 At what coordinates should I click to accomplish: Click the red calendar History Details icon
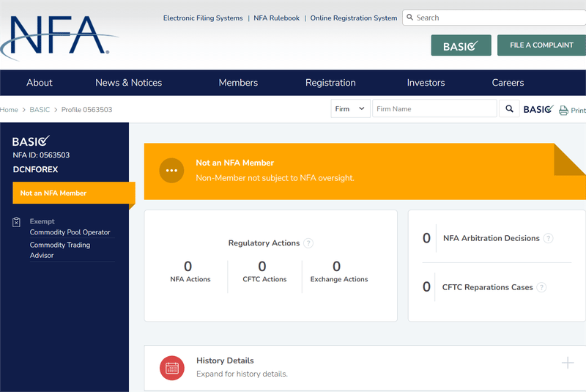coord(172,368)
